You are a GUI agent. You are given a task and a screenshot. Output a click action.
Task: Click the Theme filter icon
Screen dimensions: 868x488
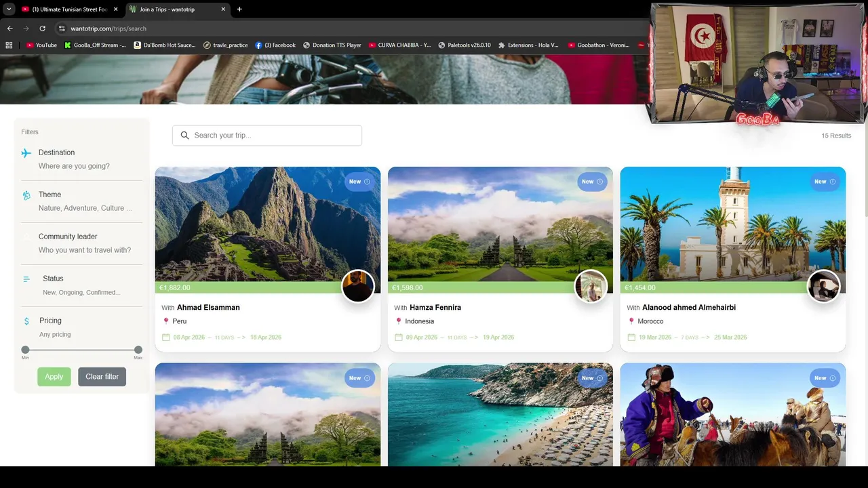26,195
